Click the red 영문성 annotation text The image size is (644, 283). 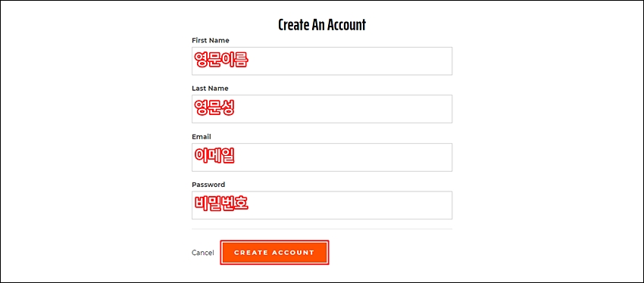pos(214,108)
